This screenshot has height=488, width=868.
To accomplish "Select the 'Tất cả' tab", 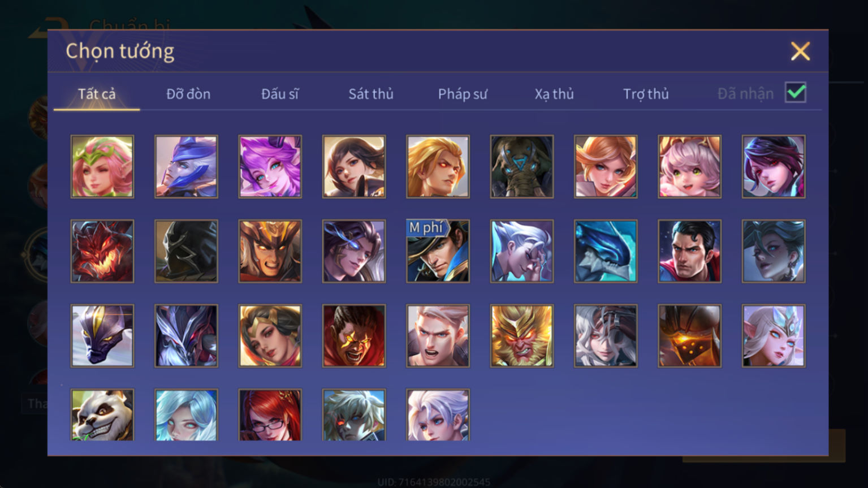I will tap(97, 94).
